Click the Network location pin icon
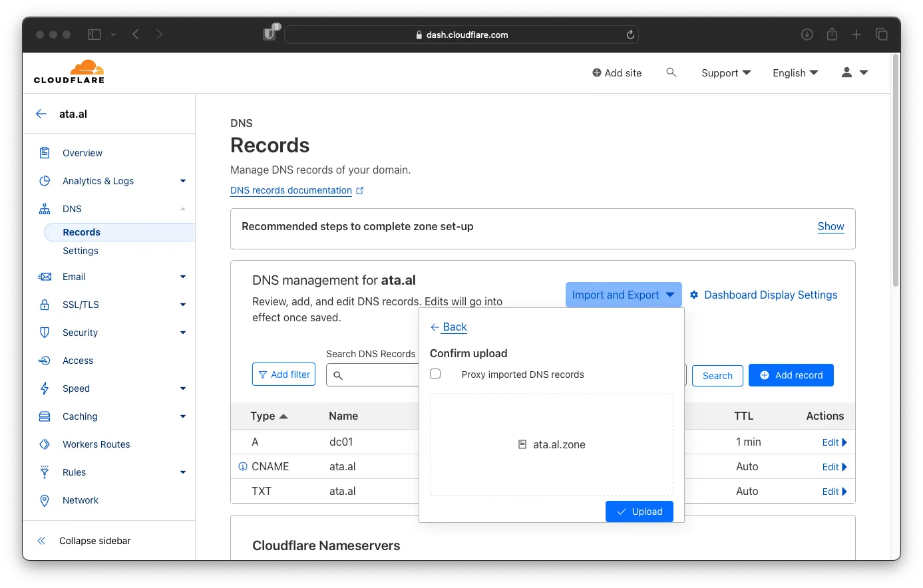The image size is (923, 588). pyautogui.click(x=45, y=500)
